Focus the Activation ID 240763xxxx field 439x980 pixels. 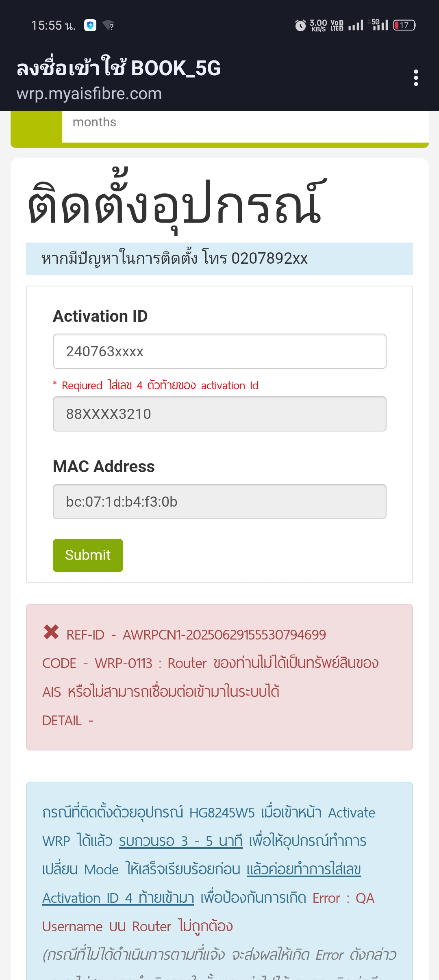219,351
